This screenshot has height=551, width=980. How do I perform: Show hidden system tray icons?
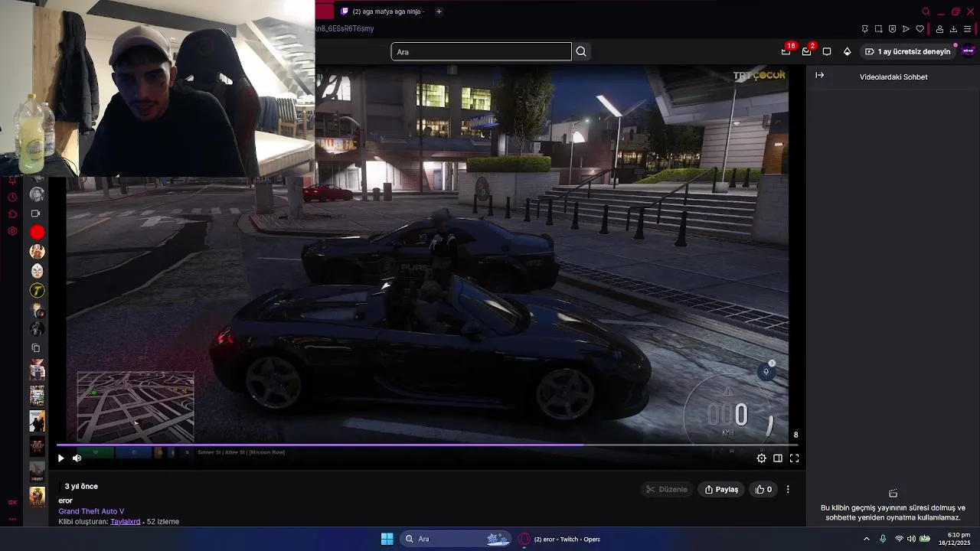(867, 539)
